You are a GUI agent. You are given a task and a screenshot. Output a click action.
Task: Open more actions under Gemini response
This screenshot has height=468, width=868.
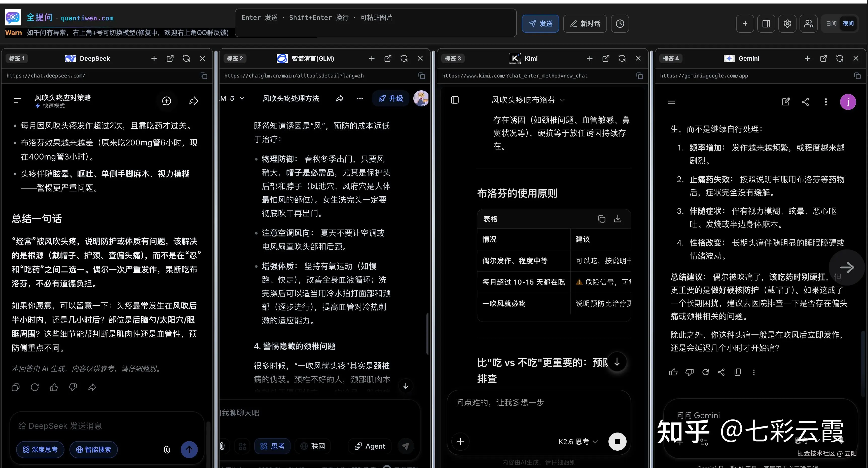coord(754,372)
